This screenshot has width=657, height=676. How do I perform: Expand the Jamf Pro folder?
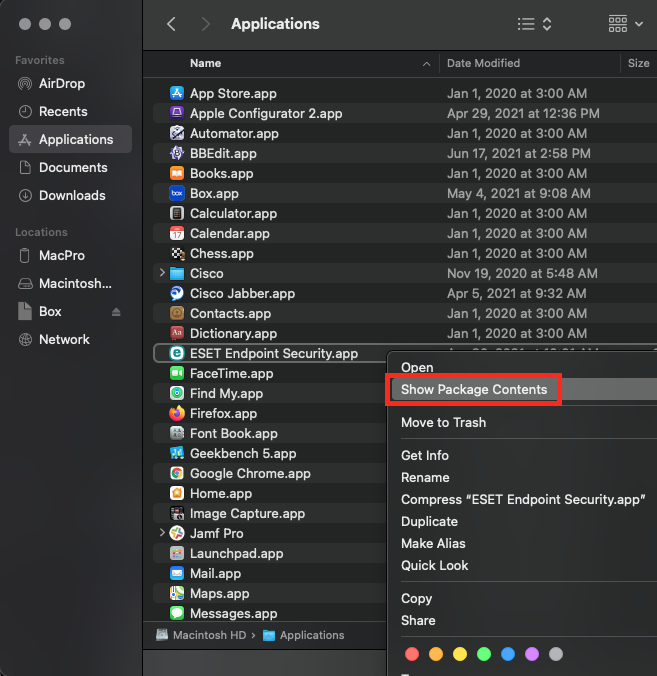(162, 532)
